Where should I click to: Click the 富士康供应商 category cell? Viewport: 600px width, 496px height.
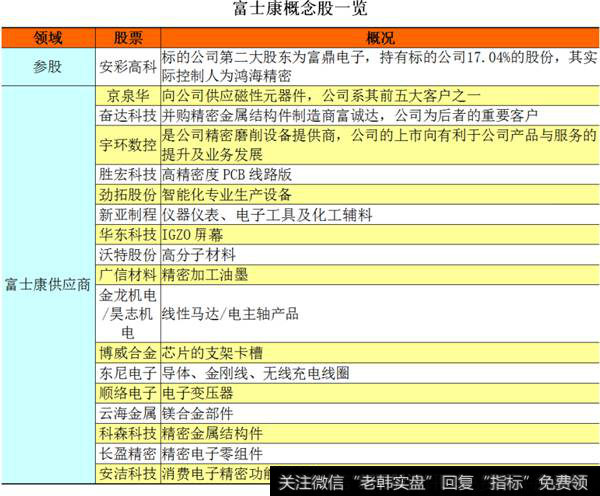click(47, 284)
